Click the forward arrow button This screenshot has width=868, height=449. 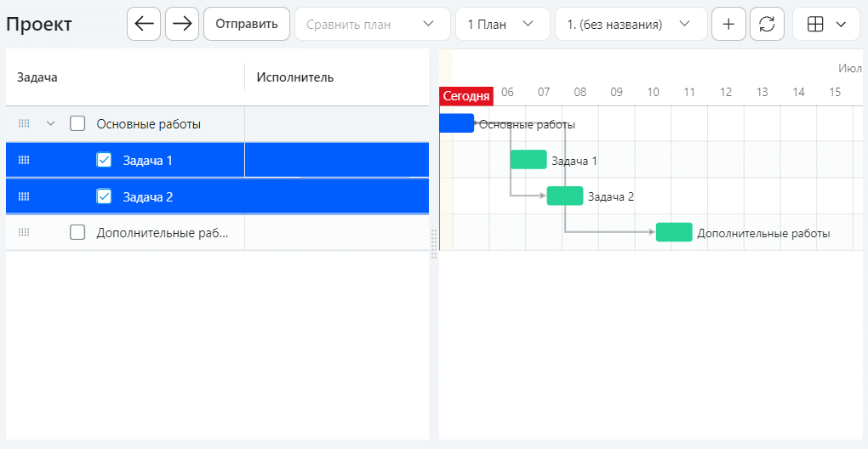(x=182, y=24)
